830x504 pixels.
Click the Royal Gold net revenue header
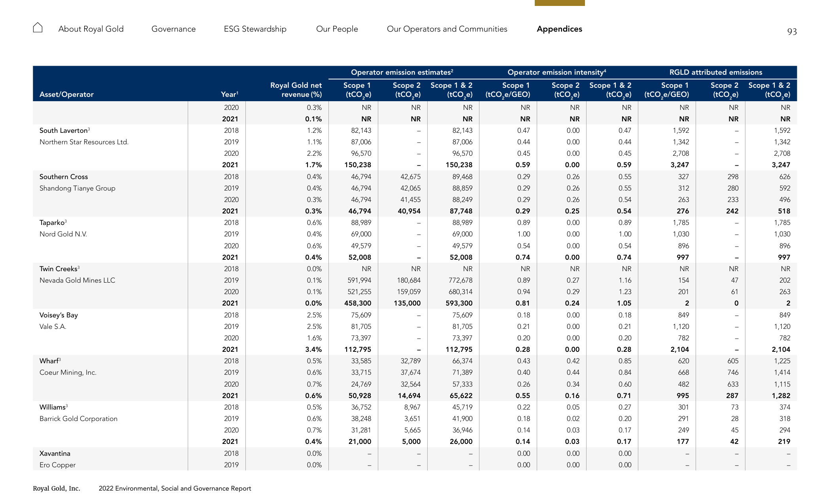pos(296,90)
